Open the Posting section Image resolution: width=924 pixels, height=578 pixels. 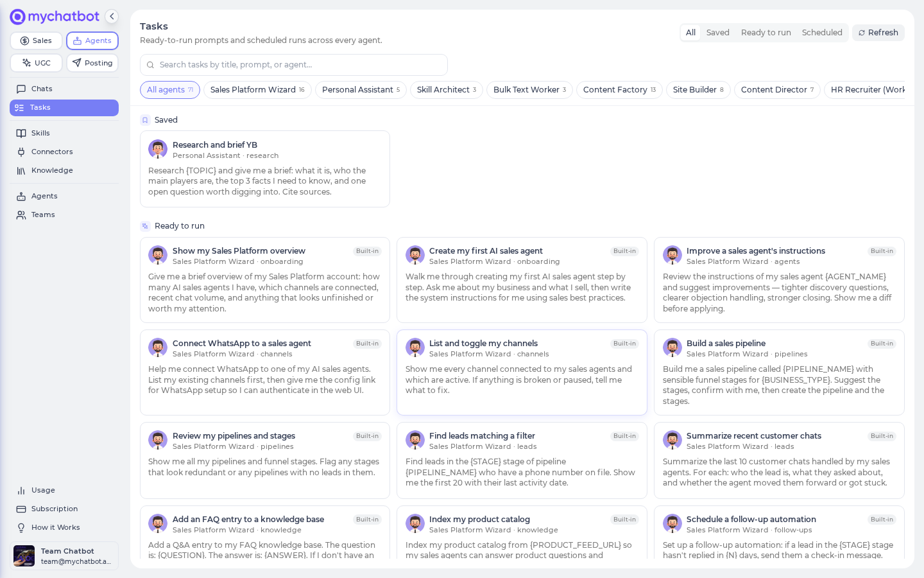(92, 63)
